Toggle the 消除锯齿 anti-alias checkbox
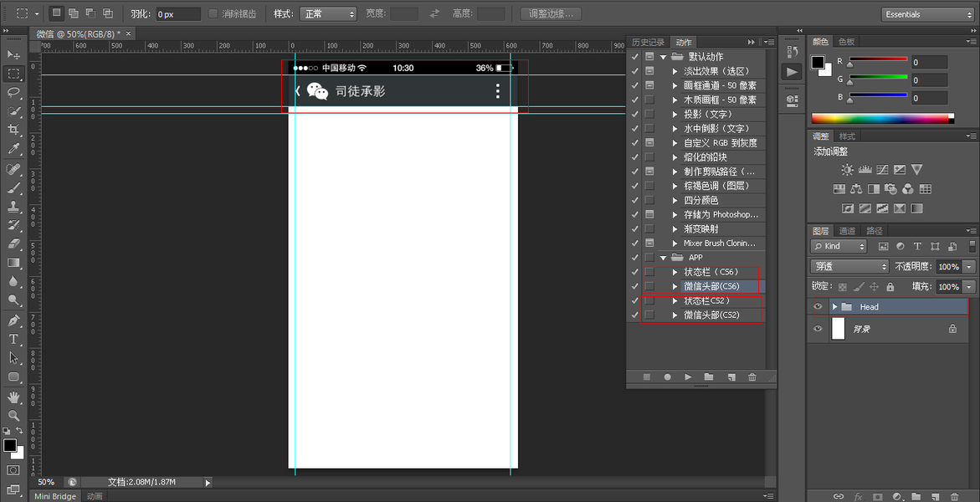980x502 pixels. click(213, 13)
